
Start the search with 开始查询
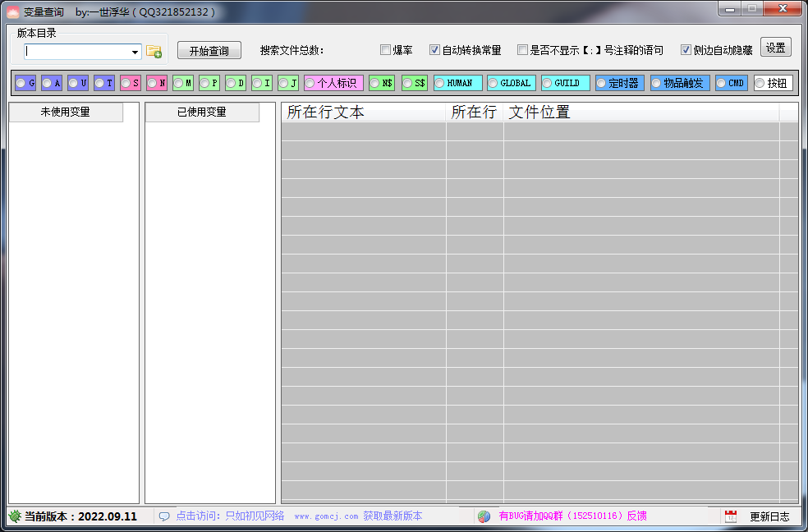point(209,50)
